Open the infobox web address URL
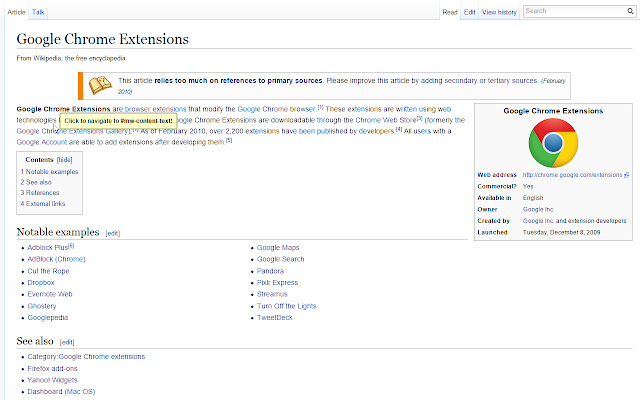 572,175
